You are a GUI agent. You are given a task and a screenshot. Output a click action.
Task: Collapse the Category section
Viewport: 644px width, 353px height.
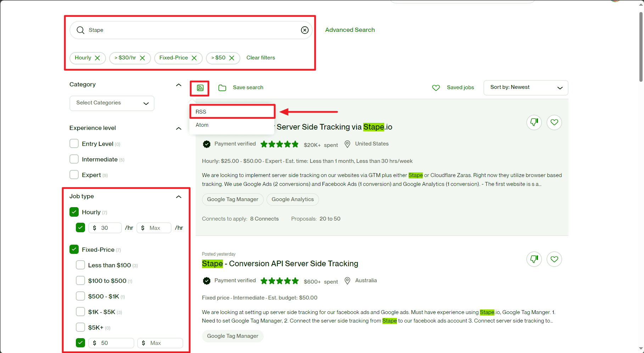click(179, 85)
